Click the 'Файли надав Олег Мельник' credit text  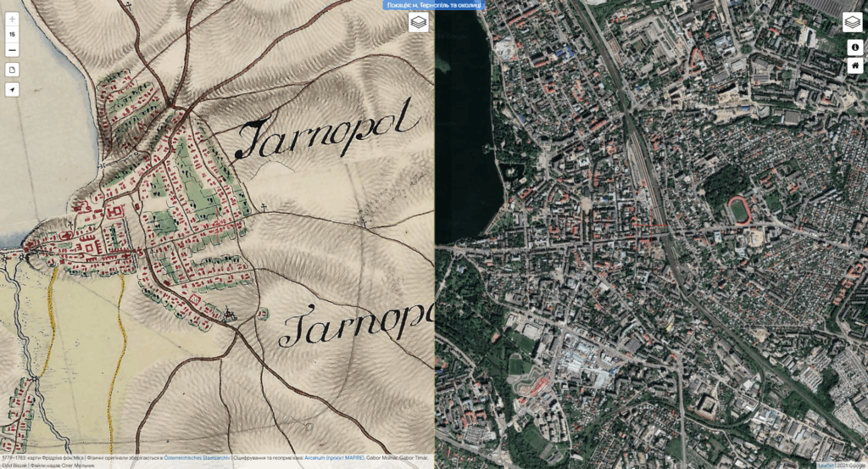(63, 466)
